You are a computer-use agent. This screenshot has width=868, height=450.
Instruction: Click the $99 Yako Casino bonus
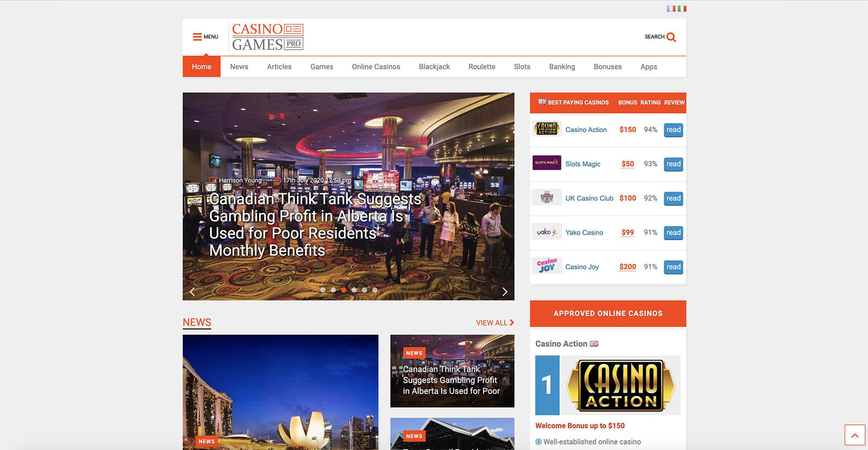point(627,232)
